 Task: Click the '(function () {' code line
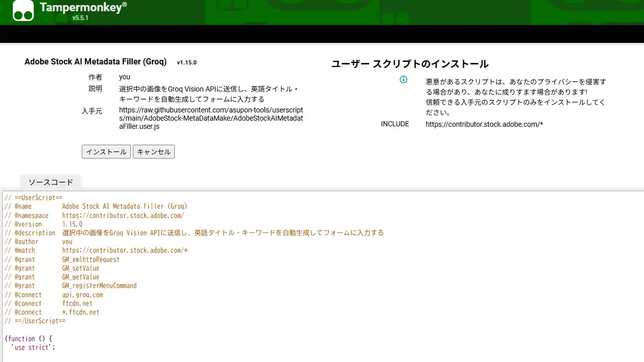(28, 338)
